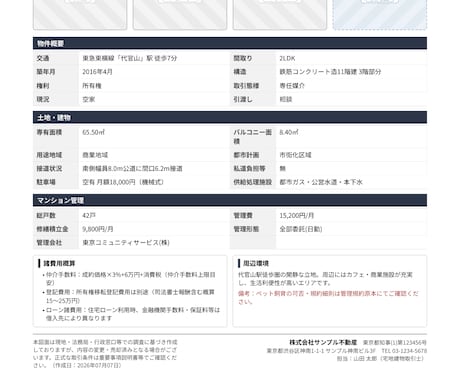Click the 所有権 rights value
460x380 pixels.
coord(92,86)
